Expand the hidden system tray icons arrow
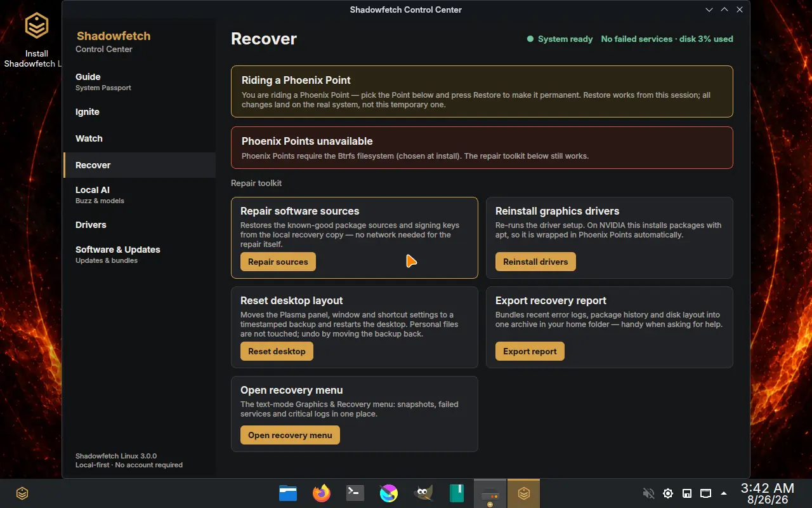Screen dimensions: 812x508 point(724,493)
